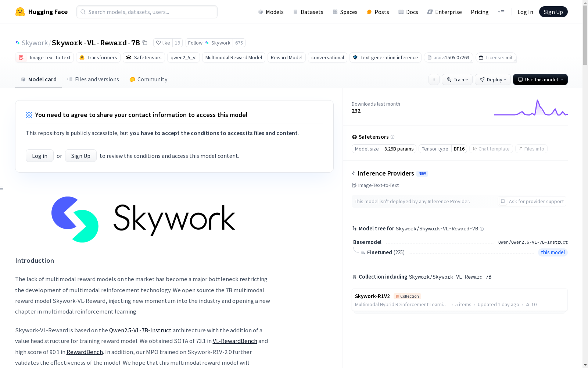This screenshot has height=368, width=588.
Task: Click the Model size 8.29B params badge
Action: tap(384, 149)
